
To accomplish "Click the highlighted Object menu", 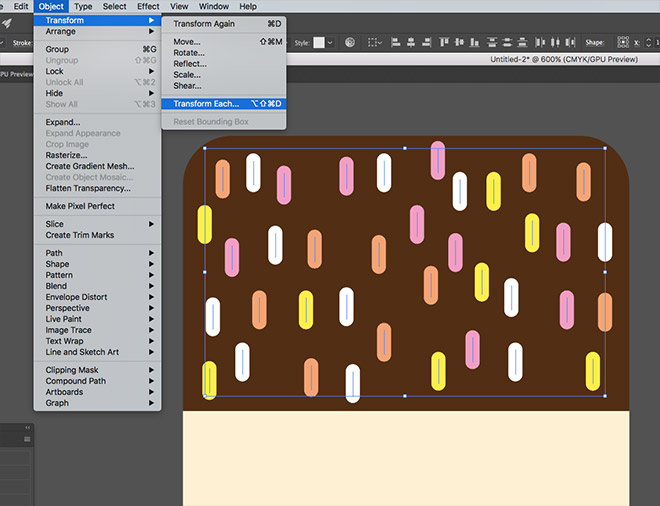I will 51,6.
